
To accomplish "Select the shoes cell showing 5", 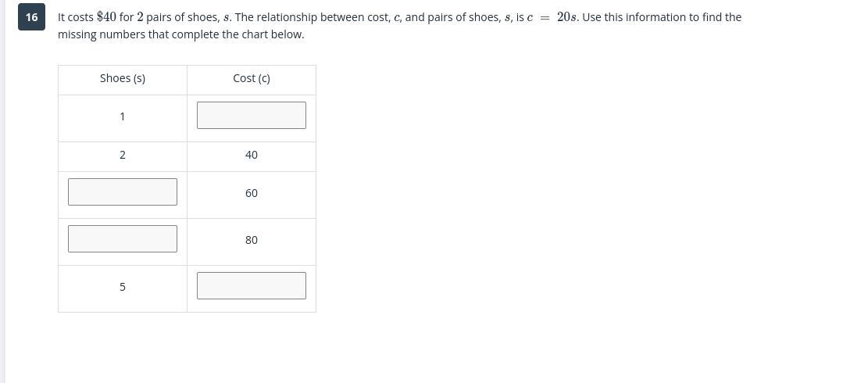I will 123,287.
